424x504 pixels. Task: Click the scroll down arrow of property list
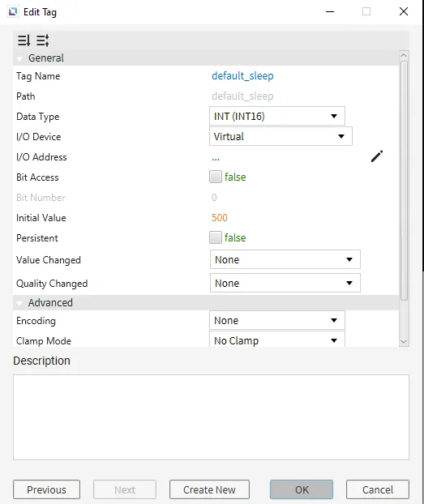click(404, 342)
